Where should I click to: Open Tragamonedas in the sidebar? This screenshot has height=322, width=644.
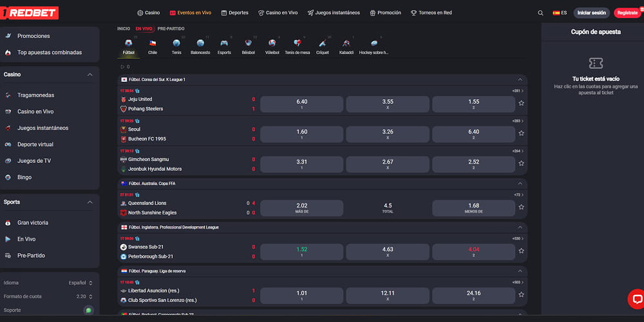[x=35, y=95]
